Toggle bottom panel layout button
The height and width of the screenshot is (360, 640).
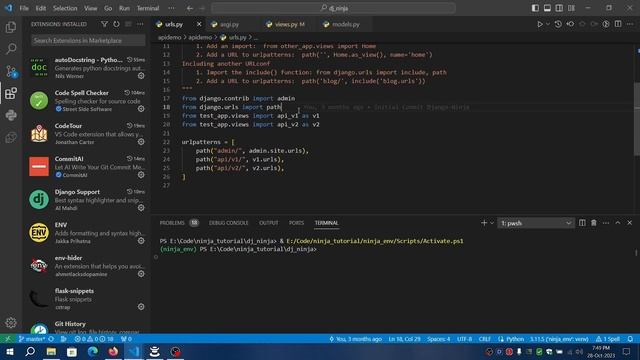(x=547, y=8)
